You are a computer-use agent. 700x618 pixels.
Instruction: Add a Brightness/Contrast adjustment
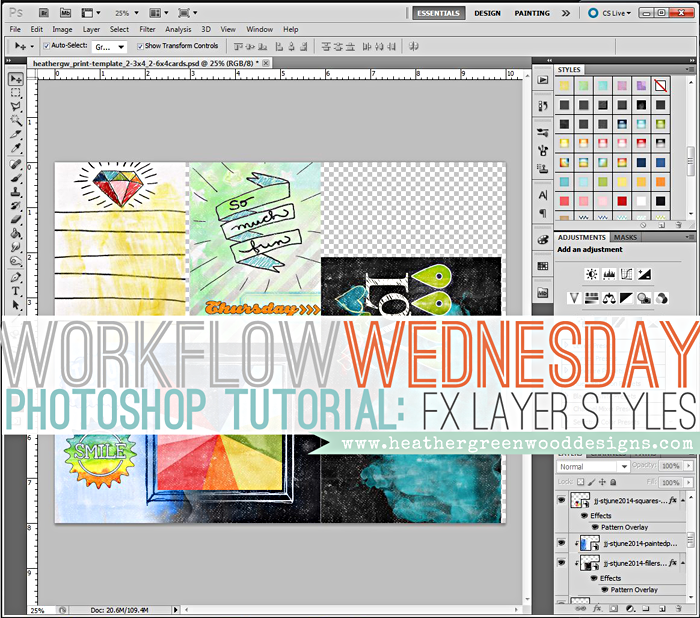pyautogui.click(x=592, y=274)
